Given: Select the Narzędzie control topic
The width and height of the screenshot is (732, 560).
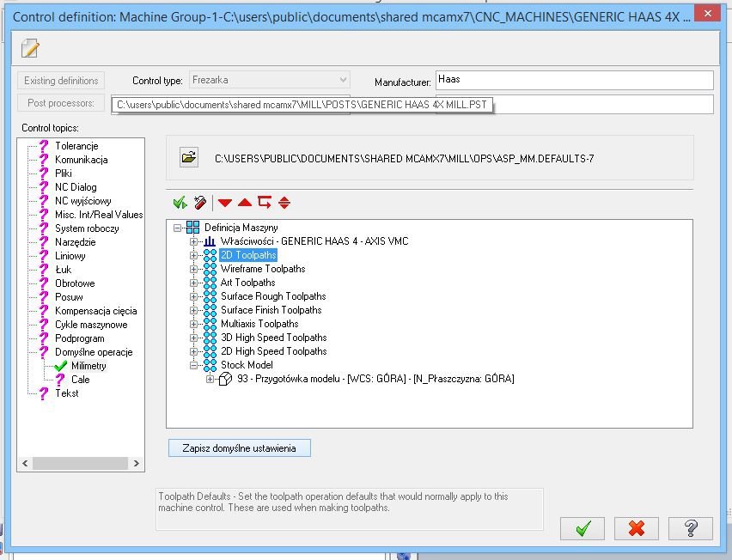Looking at the screenshot, I should [x=75, y=242].
